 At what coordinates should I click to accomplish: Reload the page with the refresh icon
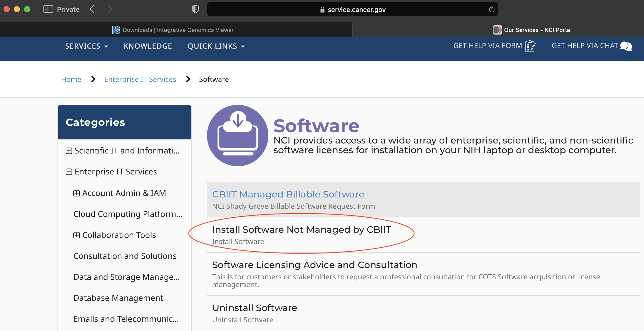pos(491,9)
